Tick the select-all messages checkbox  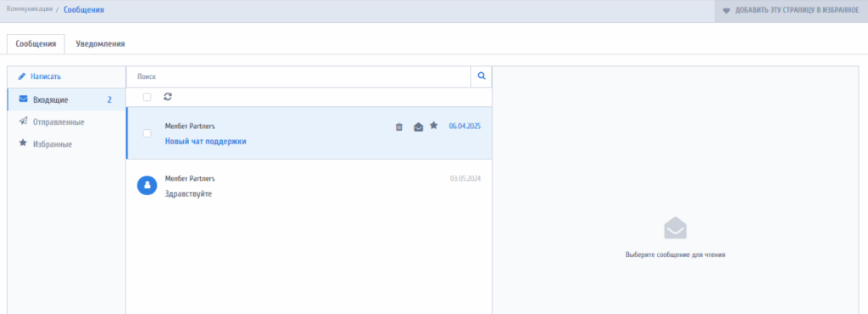(147, 98)
